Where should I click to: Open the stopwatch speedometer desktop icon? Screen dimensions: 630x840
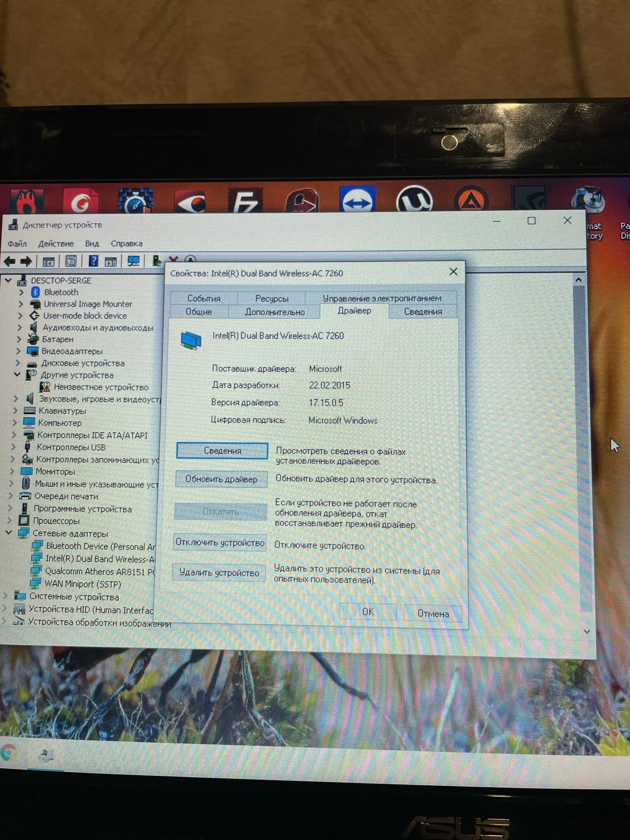click(135, 201)
